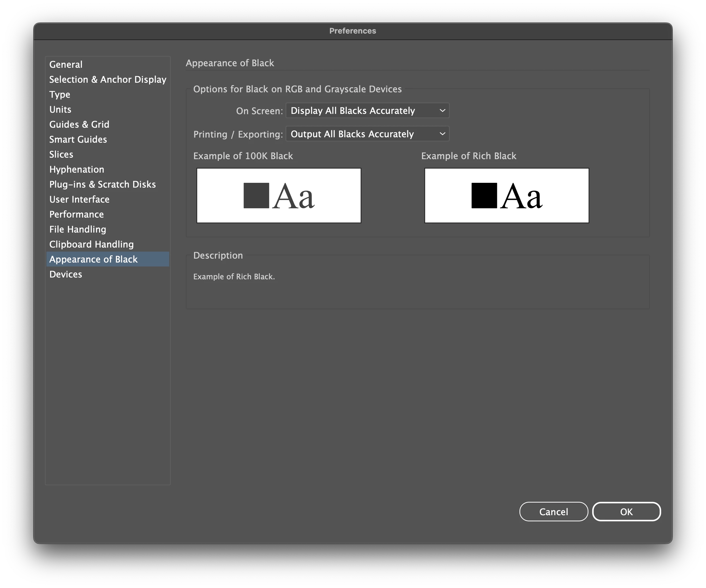
Task: Go to the Type preferences section
Action: click(x=60, y=94)
